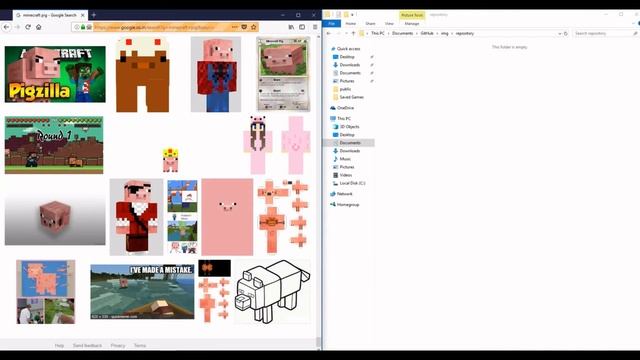
Task: Select Videos under This PC
Action: tap(345, 175)
